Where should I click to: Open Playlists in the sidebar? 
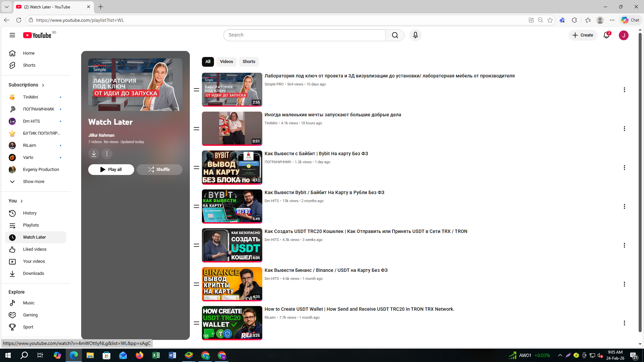click(31, 225)
